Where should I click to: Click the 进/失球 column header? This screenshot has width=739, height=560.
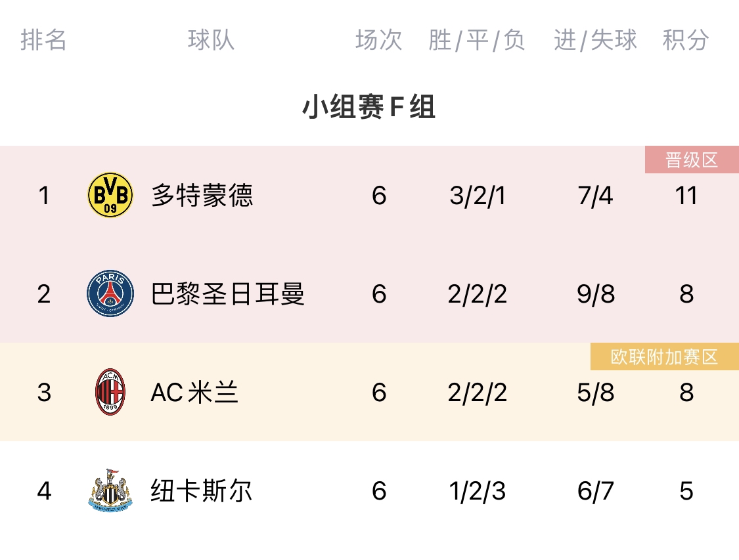point(595,40)
